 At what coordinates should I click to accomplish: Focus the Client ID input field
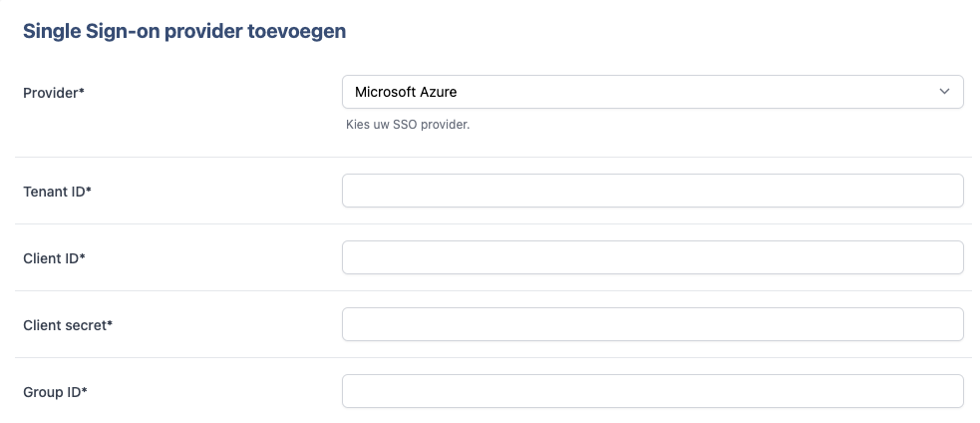click(x=652, y=257)
